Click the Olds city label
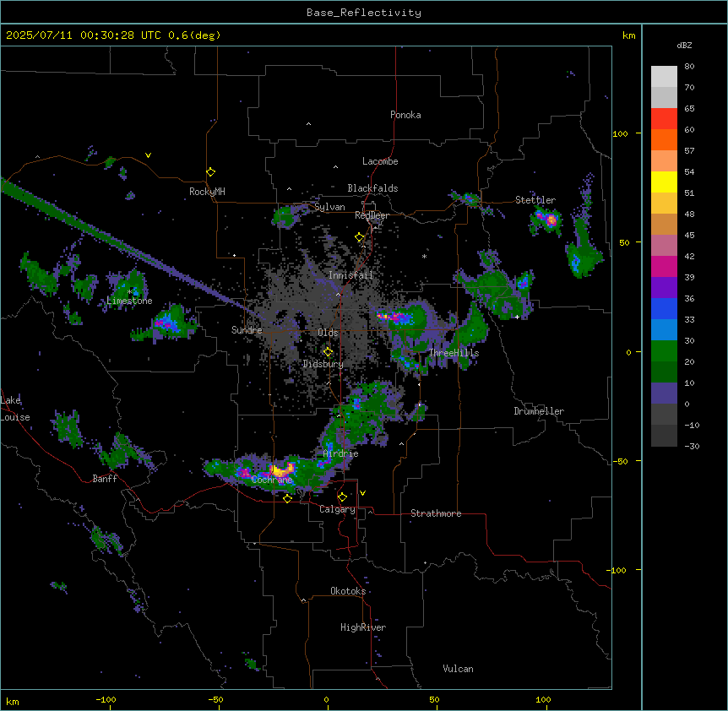 (x=328, y=333)
